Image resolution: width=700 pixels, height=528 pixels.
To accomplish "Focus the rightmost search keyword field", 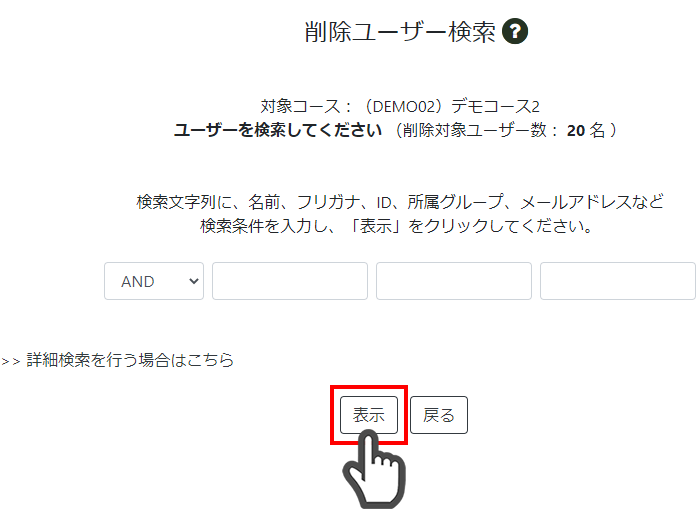I will click(x=618, y=281).
